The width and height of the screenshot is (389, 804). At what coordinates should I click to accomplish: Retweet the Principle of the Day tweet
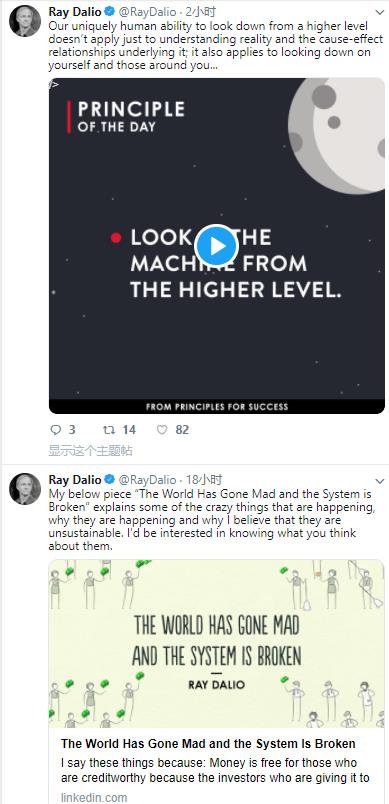pos(109,430)
